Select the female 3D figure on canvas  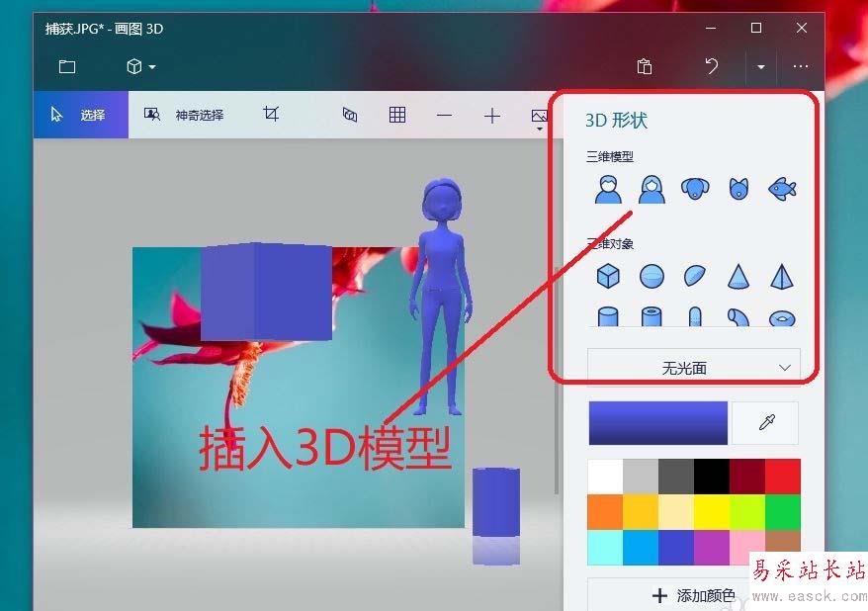442,296
